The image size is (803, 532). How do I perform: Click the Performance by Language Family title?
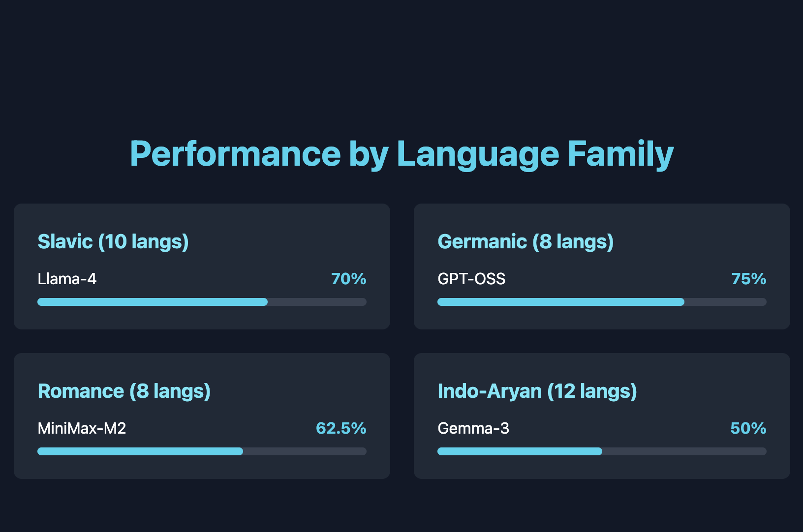[401, 154]
